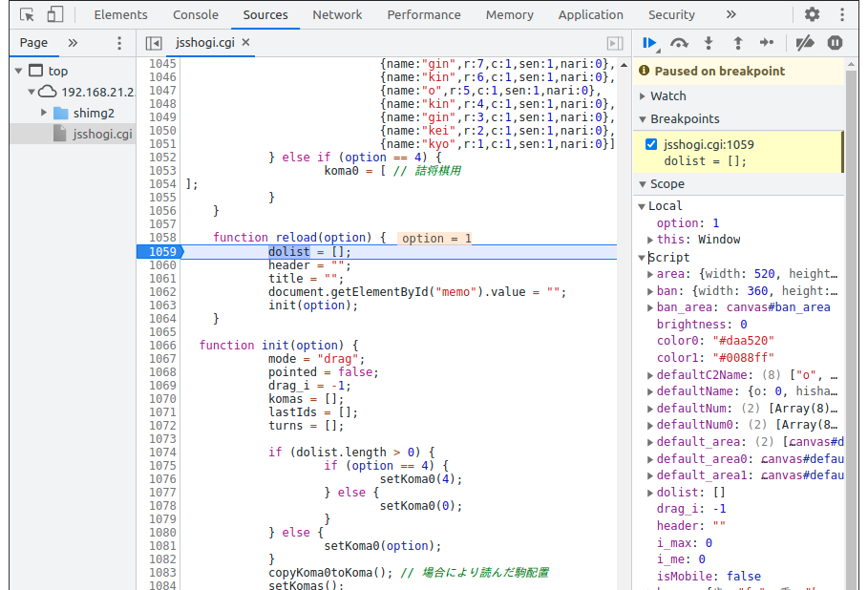Resume script execution button
Screen dimensions: 868x590
tap(649, 43)
